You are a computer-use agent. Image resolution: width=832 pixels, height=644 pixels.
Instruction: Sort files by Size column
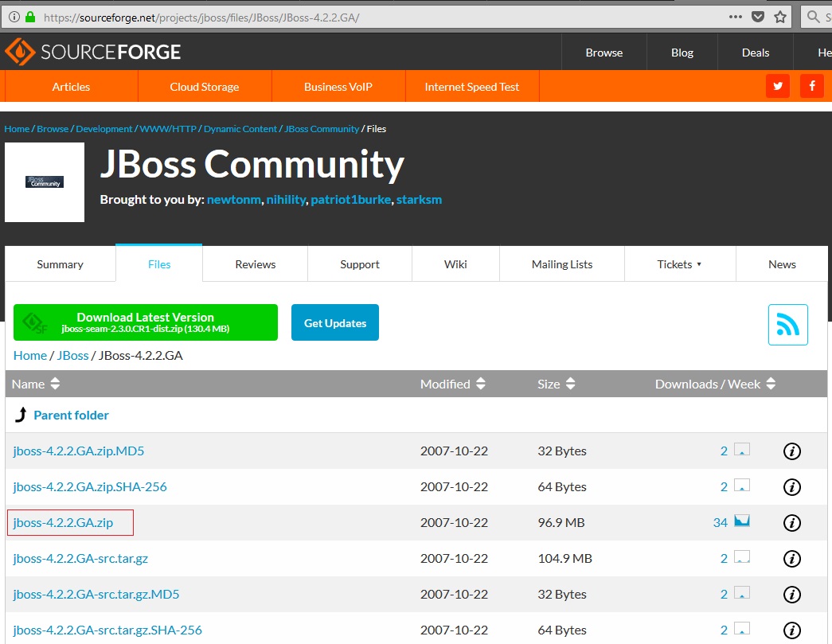click(x=556, y=384)
